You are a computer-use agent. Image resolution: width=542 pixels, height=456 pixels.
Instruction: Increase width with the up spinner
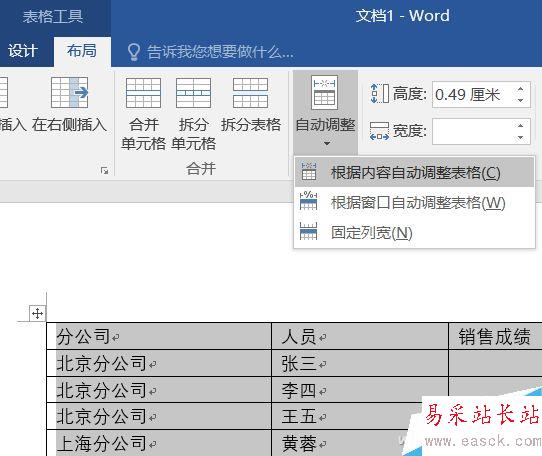click(520, 125)
